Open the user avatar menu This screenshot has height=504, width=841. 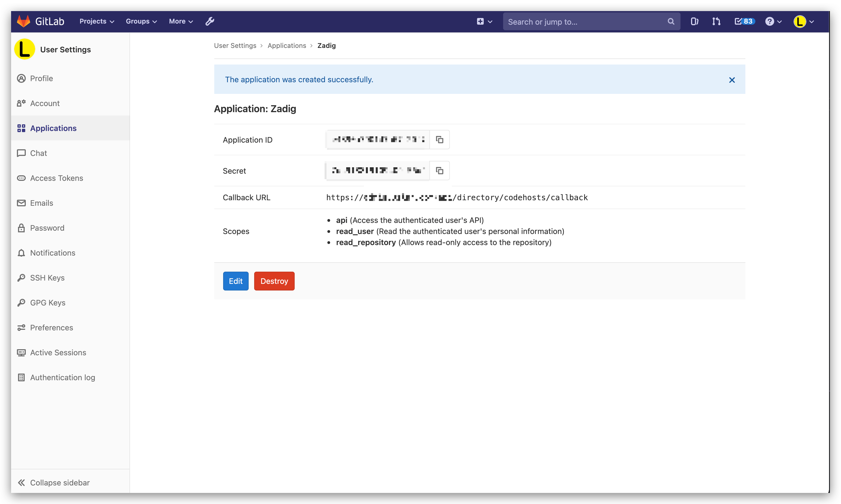[x=803, y=21]
